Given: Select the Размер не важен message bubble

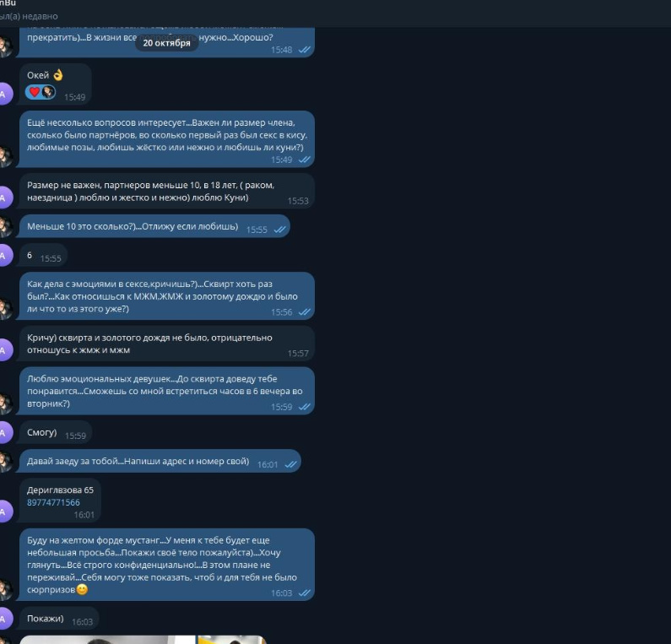Looking at the screenshot, I should click(167, 192).
